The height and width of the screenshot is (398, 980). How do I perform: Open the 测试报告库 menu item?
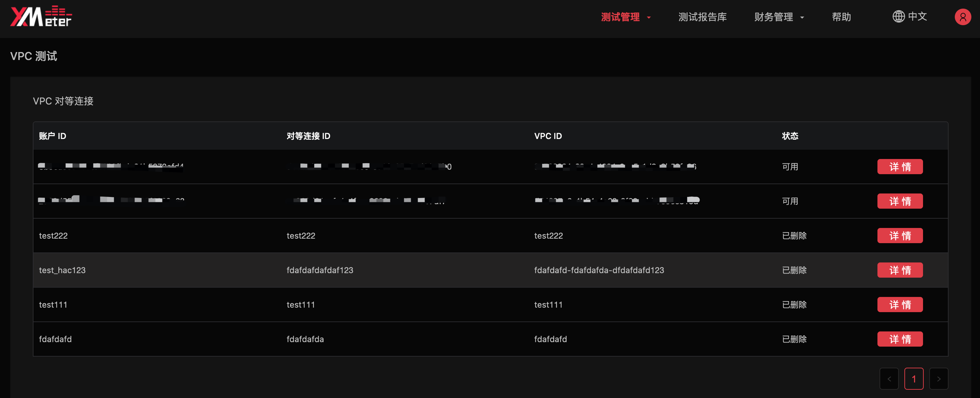702,17
